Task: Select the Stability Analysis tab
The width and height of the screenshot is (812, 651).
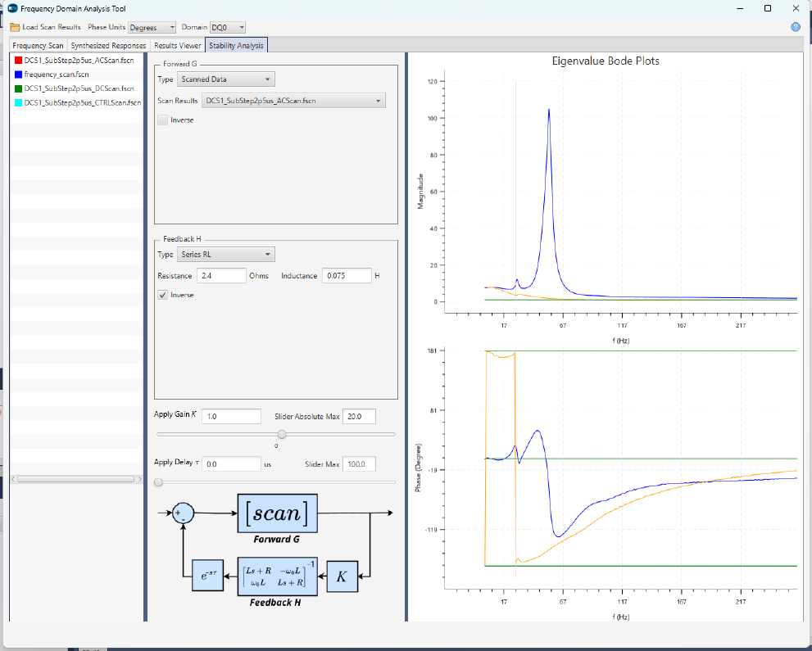Action: point(236,46)
